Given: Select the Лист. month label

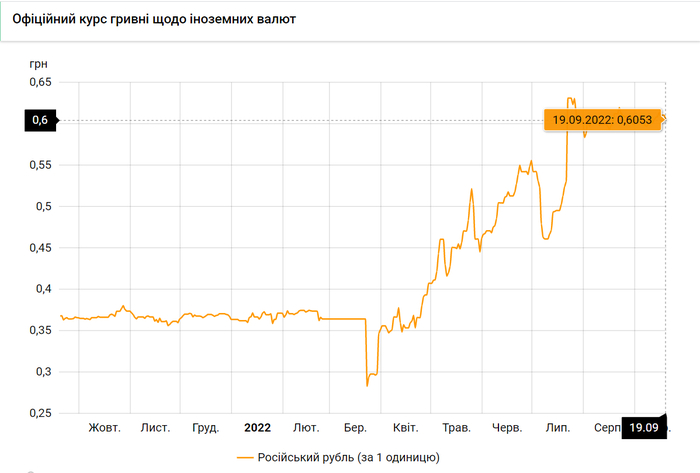Looking at the screenshot, I should [x=155, y=428].
